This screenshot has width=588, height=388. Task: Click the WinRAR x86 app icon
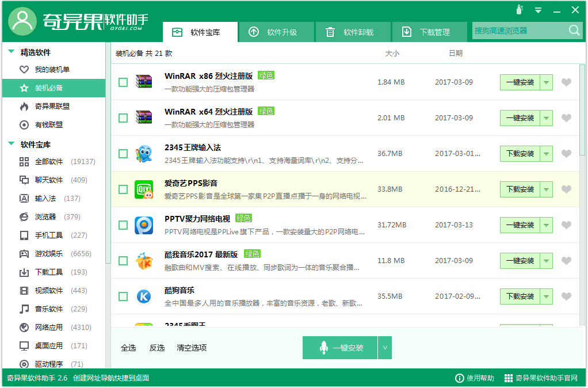pos(144,82)
